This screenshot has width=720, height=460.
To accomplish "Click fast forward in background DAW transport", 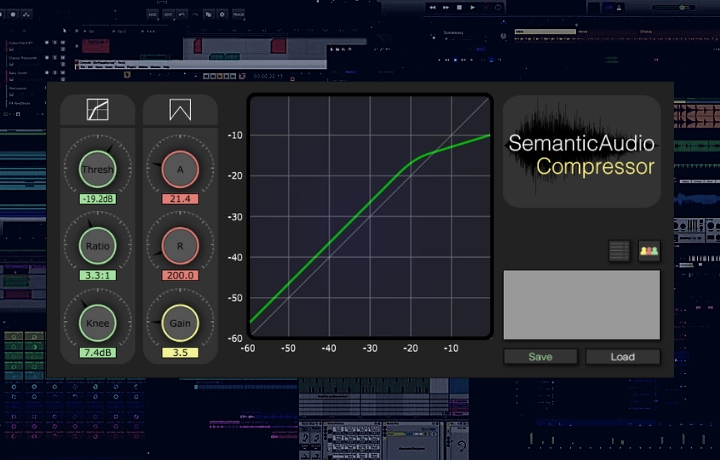I will (445, 7).
